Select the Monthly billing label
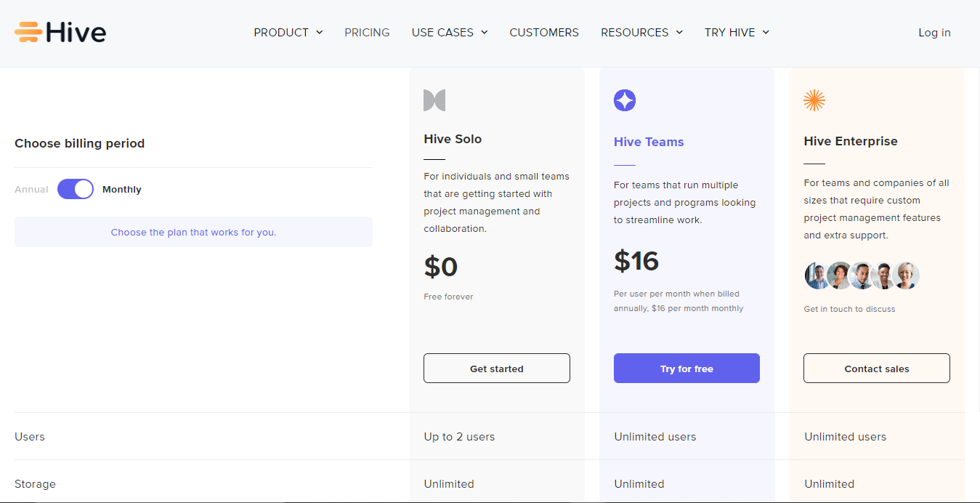980x503 pixels. (x=122, y=189)
